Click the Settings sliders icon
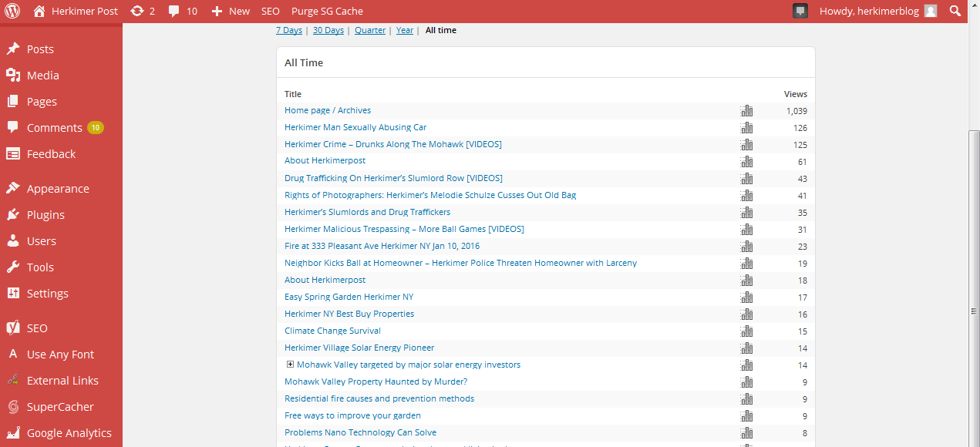The image size is (980, 447). pyautogui.click(x=13, y=294)
